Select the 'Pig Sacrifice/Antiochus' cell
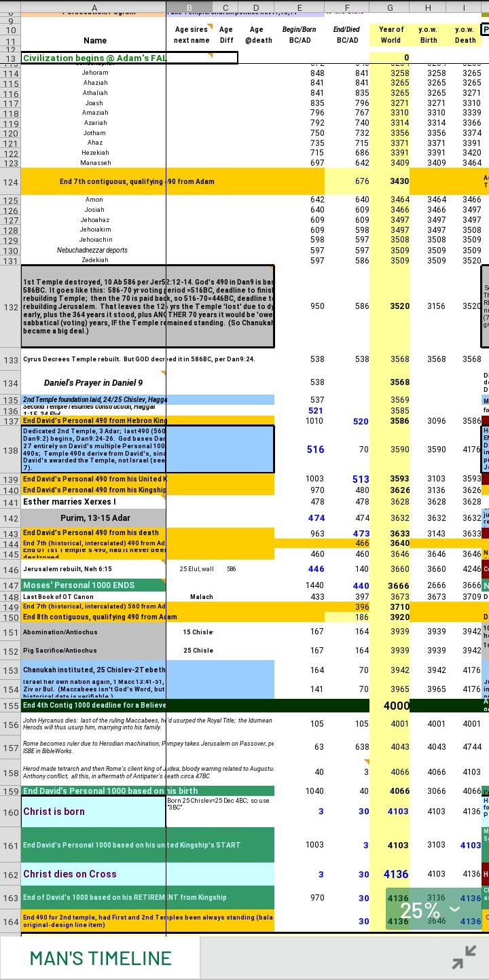Viewport: 489px width, 980px height. pyautogui.click(x=94, y=651)
